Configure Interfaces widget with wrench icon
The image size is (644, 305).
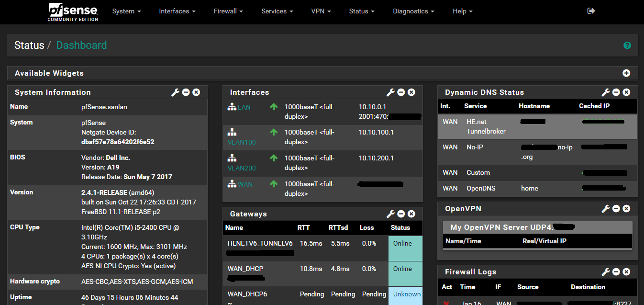point(390,92)
